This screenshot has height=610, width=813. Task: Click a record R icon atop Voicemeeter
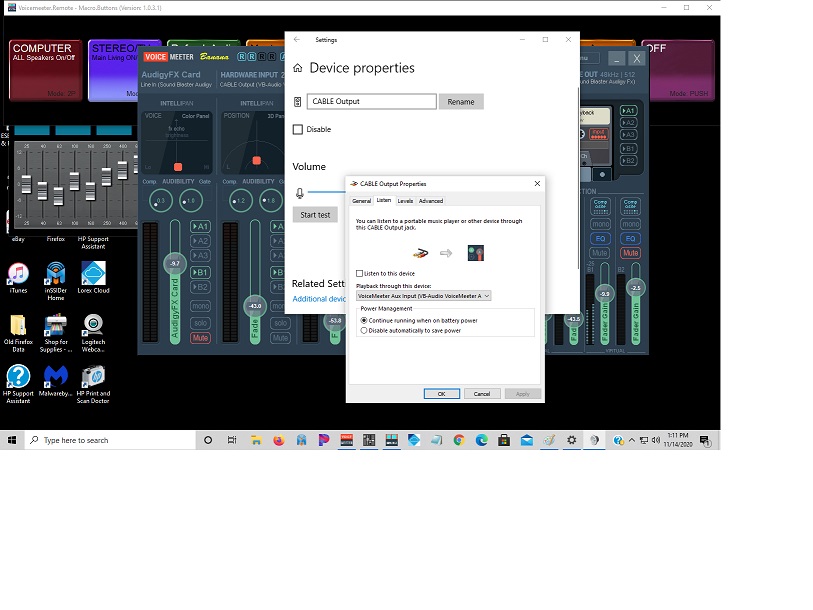(x=241, y=57)
